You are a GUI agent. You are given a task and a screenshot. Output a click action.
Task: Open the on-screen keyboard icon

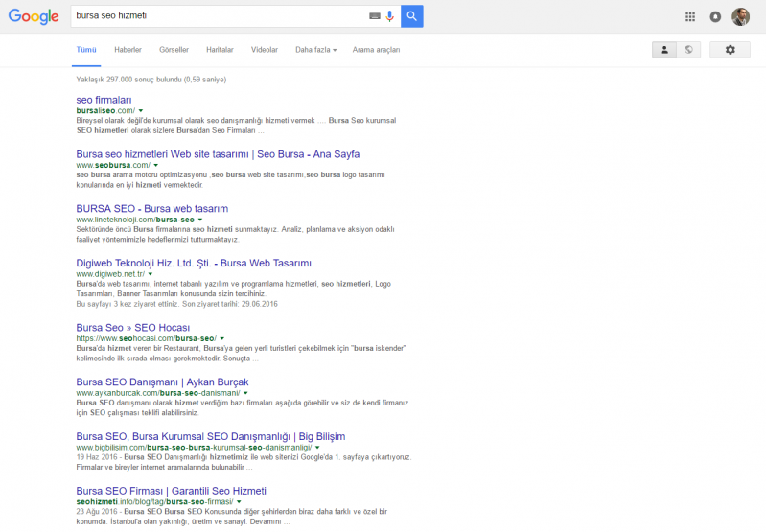point(375,16)
